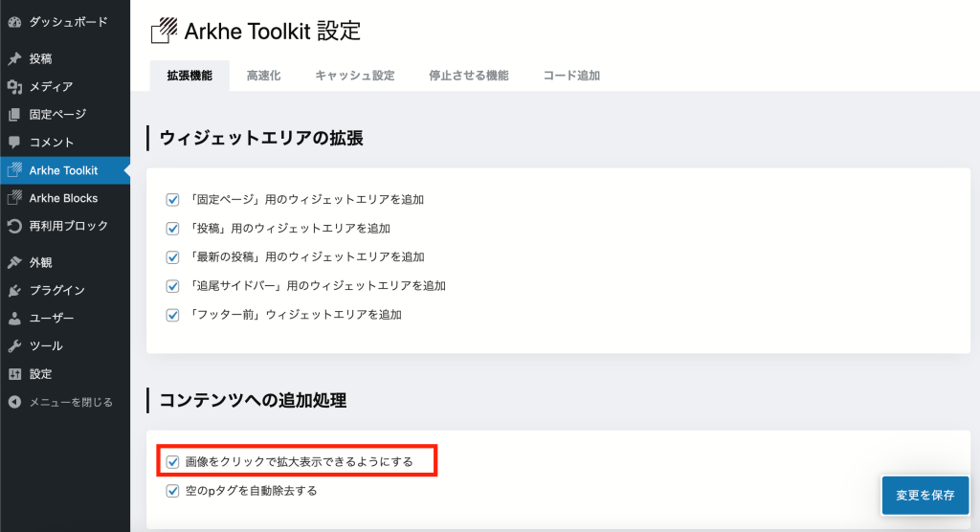The height and width of the screenshot is (532, 980).
Task: Open the 高速化 tab
Action: [x=263, y=76]
